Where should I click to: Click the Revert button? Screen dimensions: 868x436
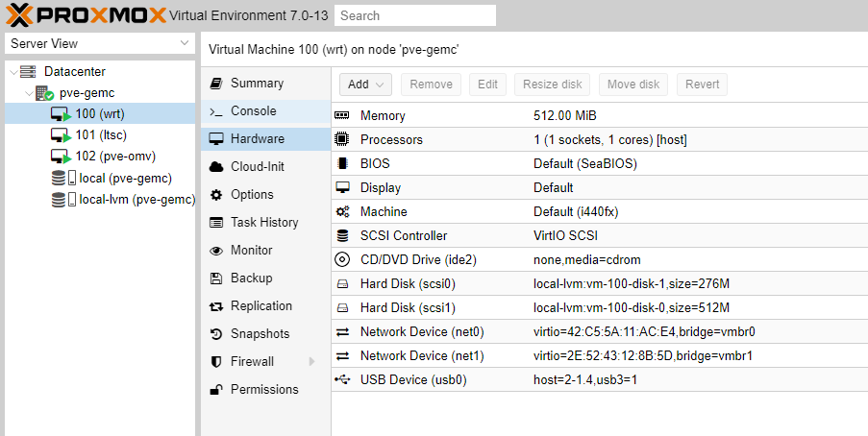click(x=702, y=85)
